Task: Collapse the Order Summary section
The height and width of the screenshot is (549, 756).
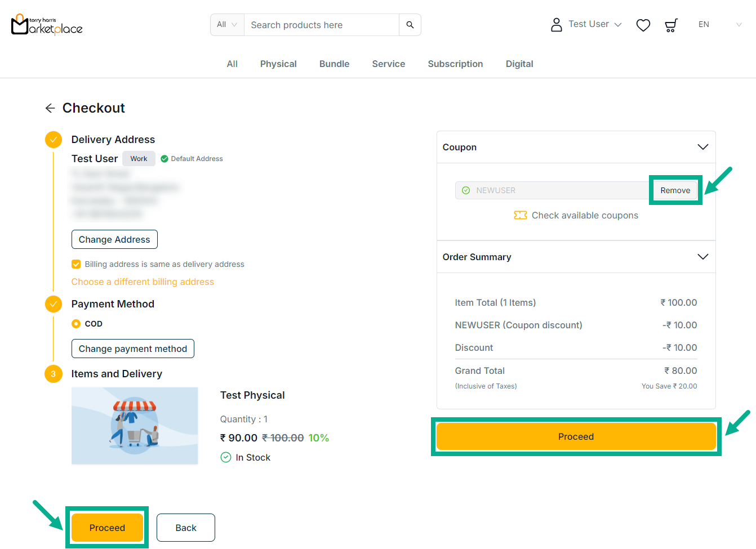Action: (x=702, y=257)
